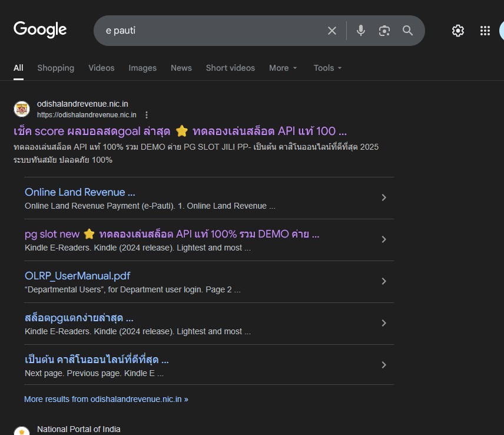
Task: Click the https://odishalandrevenue.nic.in URL text
Action: [x=87, y=115]
